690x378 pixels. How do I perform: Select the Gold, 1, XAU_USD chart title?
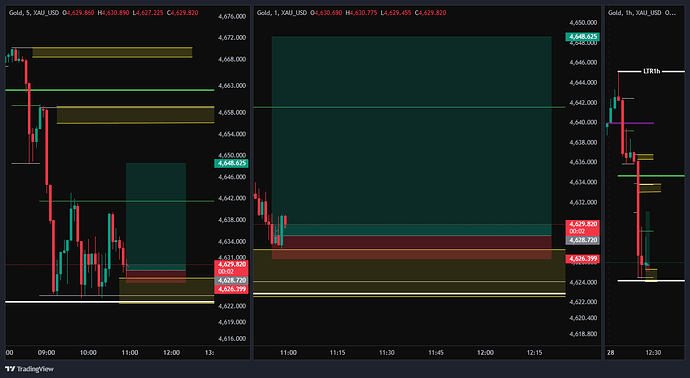coord(282,13)
